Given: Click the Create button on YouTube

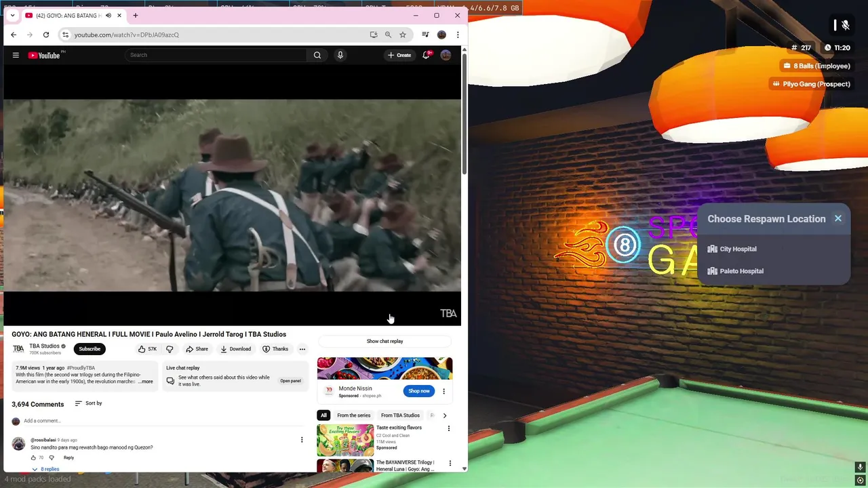Looking at the screenshot, I should click(x=399, y=55).
